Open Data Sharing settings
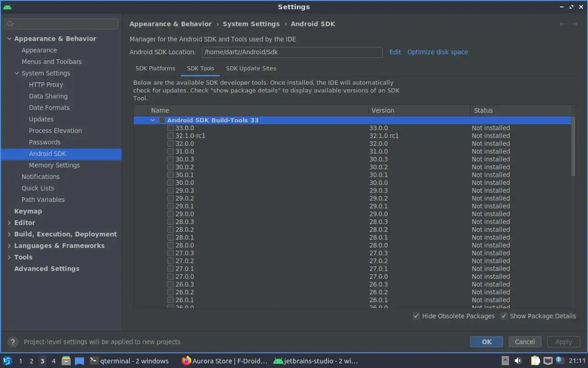Screen dimensions: 588x368 [48, 96]
